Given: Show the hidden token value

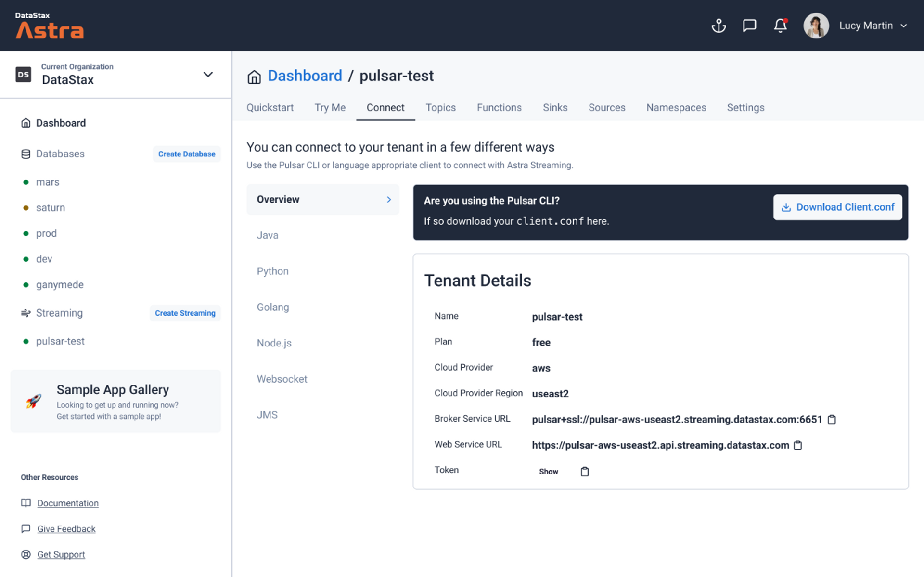Looking at the screenshot, I should [548, 472].
